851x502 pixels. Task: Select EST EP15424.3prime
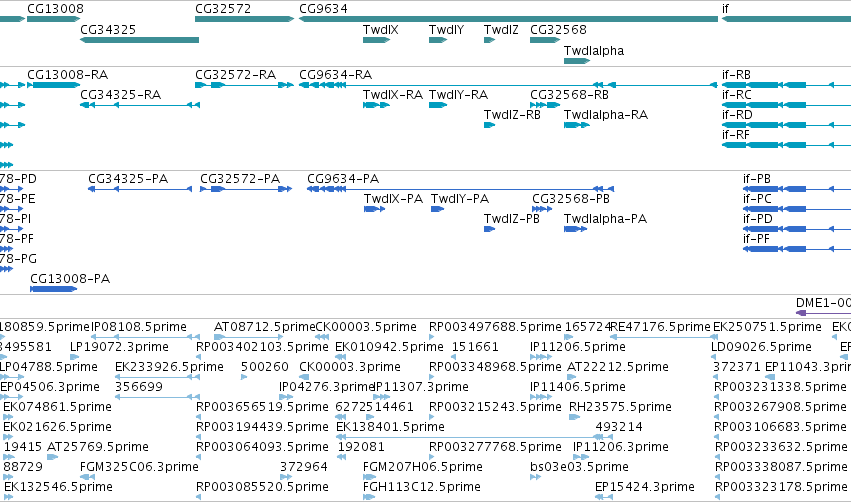[x=604, y=498]
